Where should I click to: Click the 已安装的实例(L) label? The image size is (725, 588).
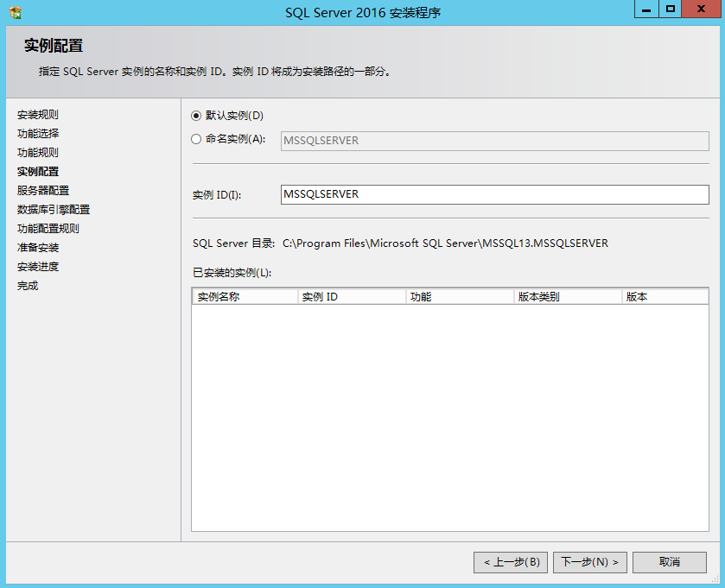(232, 273)
